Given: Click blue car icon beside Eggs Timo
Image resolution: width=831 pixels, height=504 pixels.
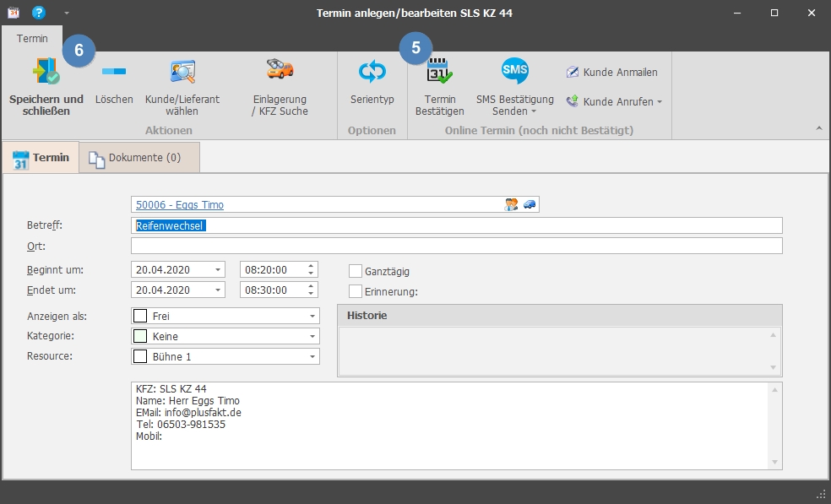Looking at the screenshot, I should 529,204.
